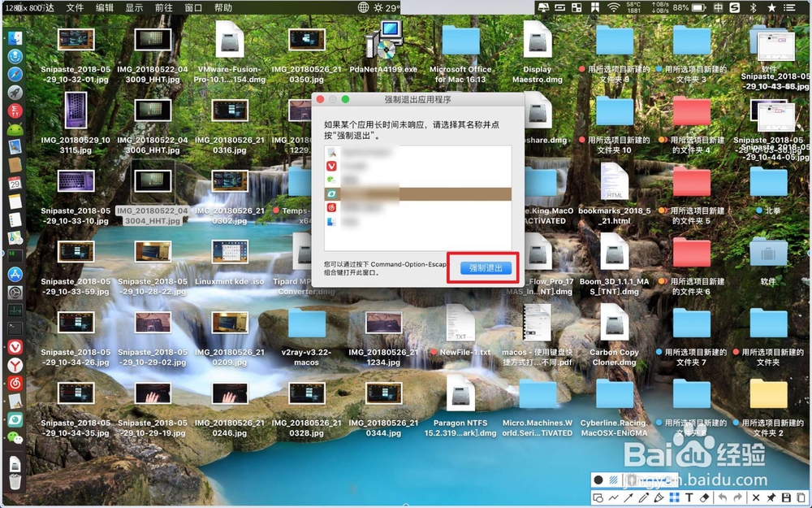Select the NetEase Music row in force-quit list
812x508 pixels.
coord(418,208)
